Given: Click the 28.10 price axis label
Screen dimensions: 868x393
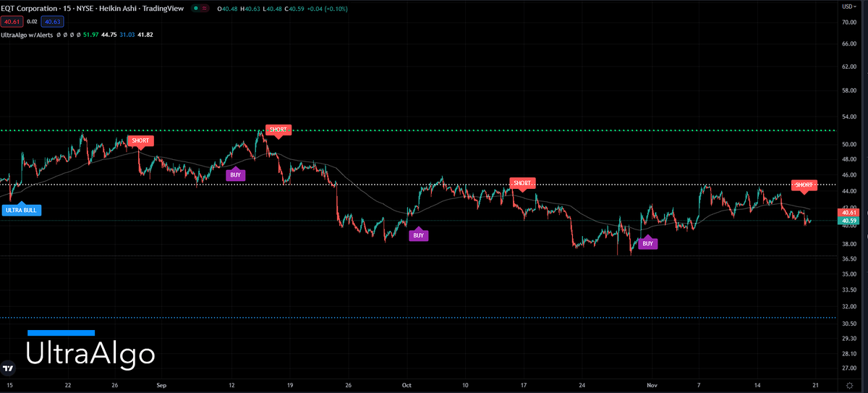Looking at the screenshot, I should tap(849, 354).
